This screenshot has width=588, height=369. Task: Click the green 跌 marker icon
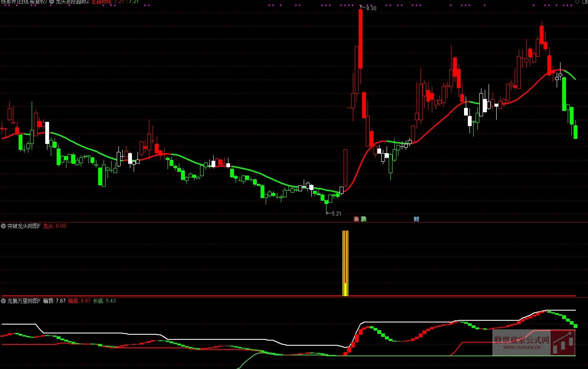pyautogui.click(x=363, y=219)
